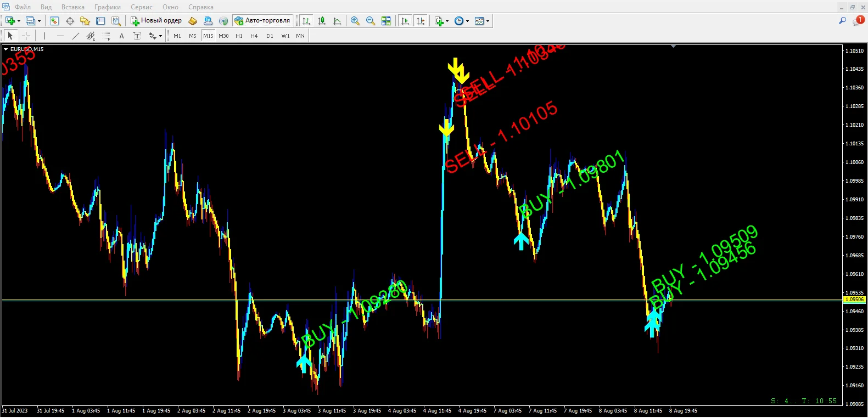This screenshot has height=418, width=868.
Task: Open the Periods clock icon
Action: click(x=459, y=21)
